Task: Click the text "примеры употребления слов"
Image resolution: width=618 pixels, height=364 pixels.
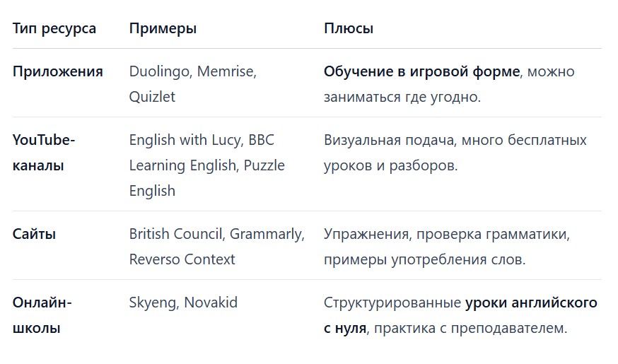Action: [x=424, y=259]
